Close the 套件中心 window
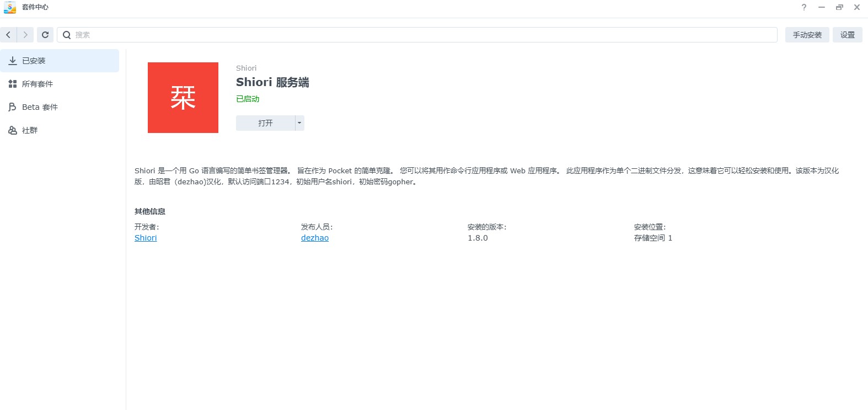This screenshot has width=868, height=410. click(857, 7)
